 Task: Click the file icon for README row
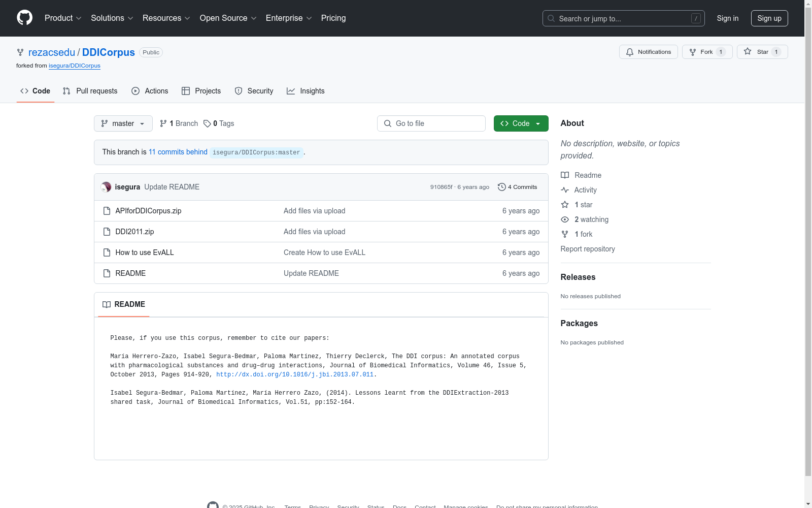107,273
